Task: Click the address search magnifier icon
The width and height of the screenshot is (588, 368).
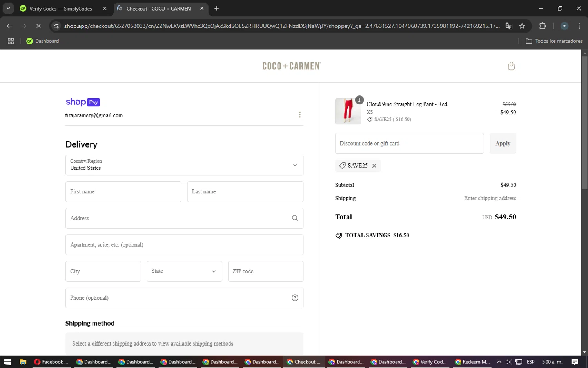Action: coord(295,218)
